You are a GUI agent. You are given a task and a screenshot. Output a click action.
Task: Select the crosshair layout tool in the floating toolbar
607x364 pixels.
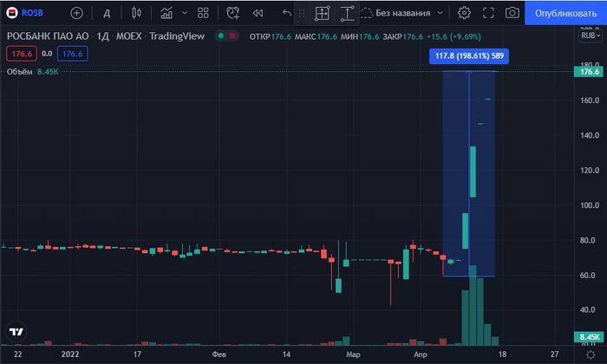pyautogui.click(x=322, y=14)
